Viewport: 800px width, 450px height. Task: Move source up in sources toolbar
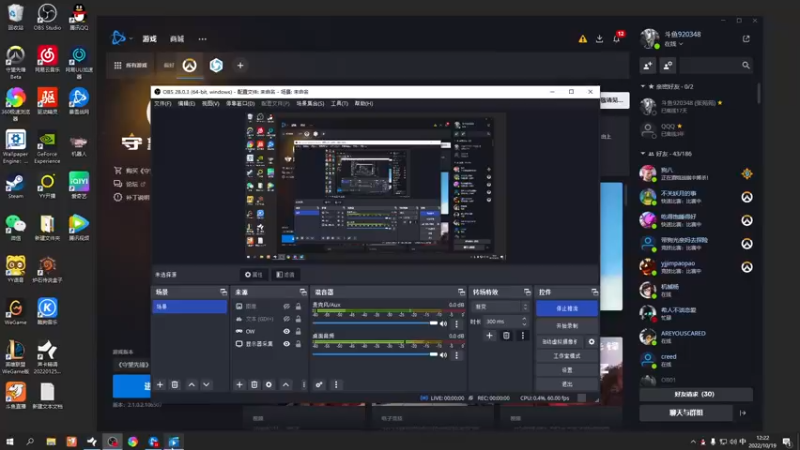[286, 385]
